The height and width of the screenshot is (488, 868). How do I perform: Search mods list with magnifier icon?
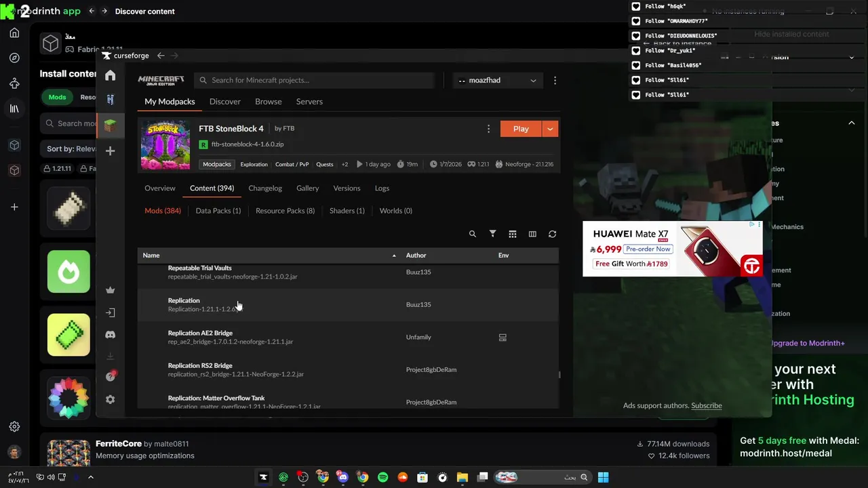tap(473, 234)
